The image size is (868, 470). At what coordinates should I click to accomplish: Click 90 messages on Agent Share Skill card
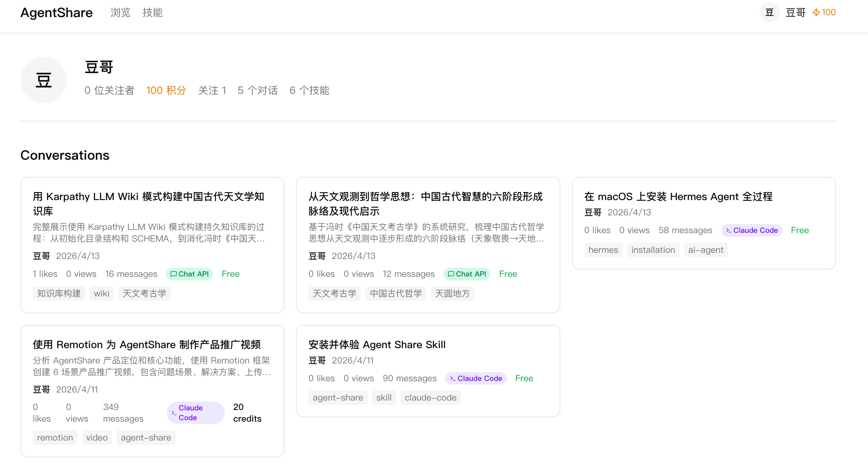pyautogui.click(x=410, y=378)
